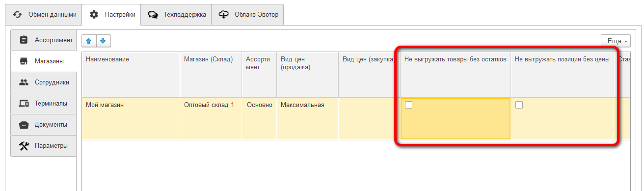Click the Не выгружать позиции без цены header
Screen dimensions: 644x191
(563, 74)
